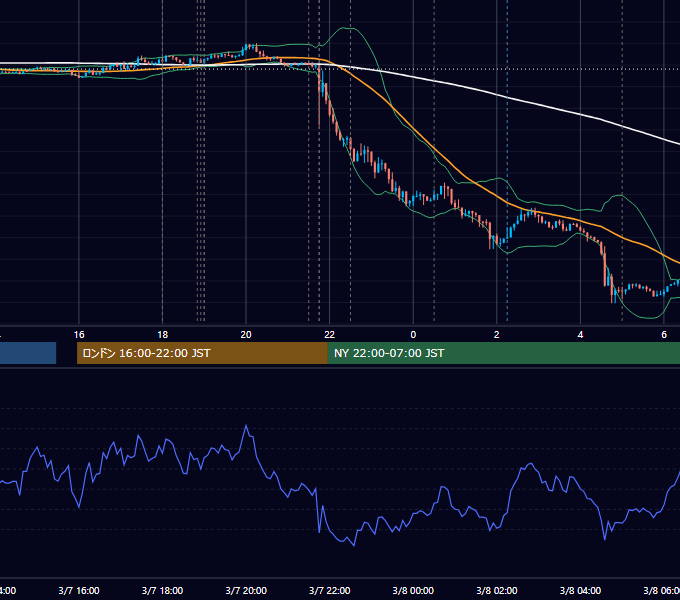Click the '0' hour label on price chart axis
Screen dimensions: 680x600
(413, 334)
